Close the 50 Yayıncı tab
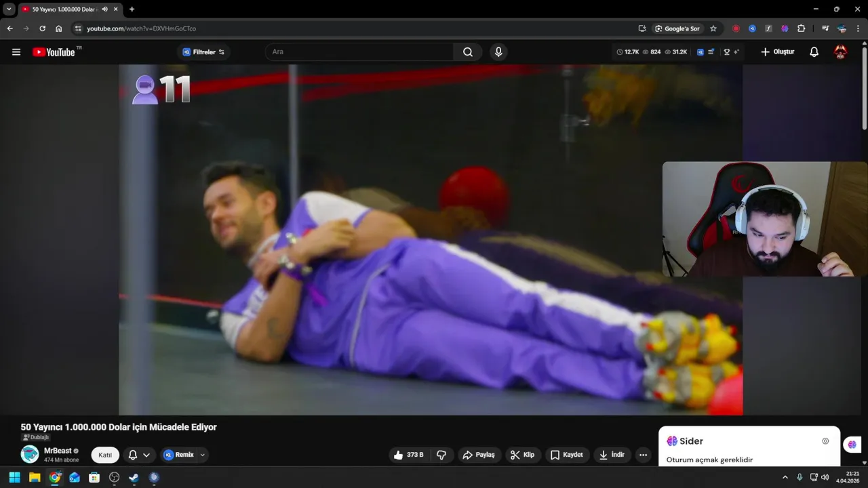 pyautogui.click(x=116, y=9)
